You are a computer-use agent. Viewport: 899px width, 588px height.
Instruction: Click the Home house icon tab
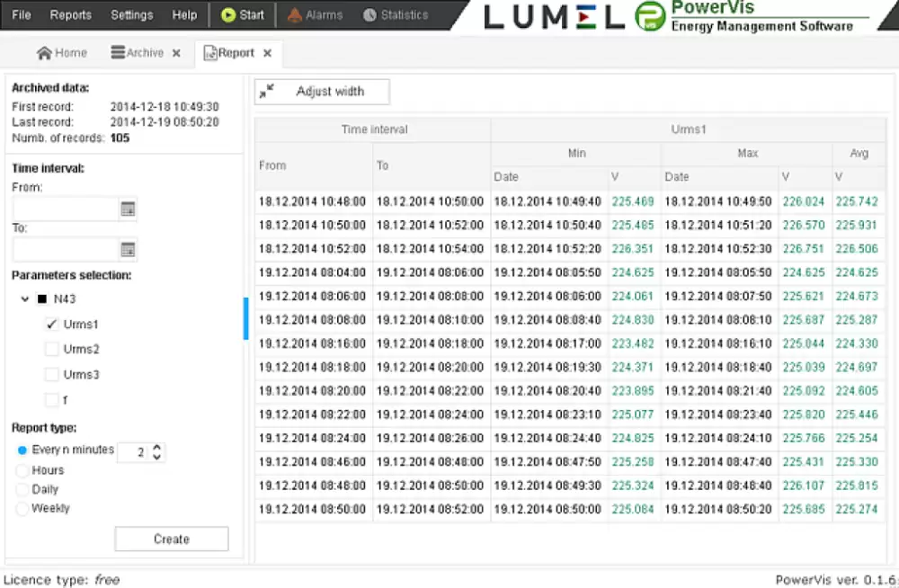point(44,53)
